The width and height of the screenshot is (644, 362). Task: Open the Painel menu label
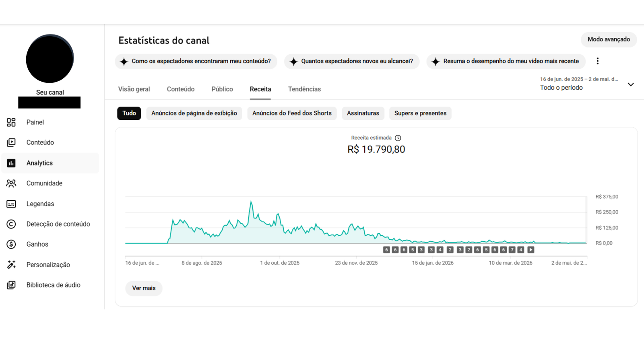(x=35, y=122)
